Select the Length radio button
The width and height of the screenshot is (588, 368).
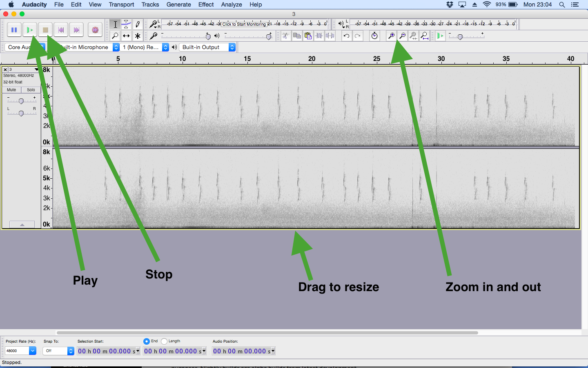[164, 341]
